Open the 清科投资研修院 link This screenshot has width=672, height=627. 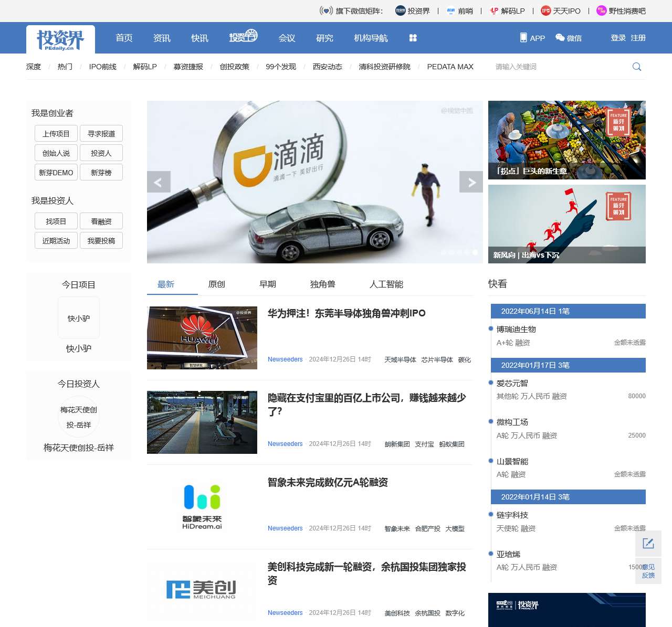385,67
